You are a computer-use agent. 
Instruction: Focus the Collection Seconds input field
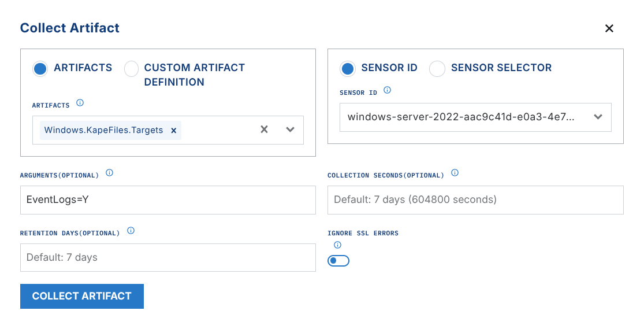(475, 200)
